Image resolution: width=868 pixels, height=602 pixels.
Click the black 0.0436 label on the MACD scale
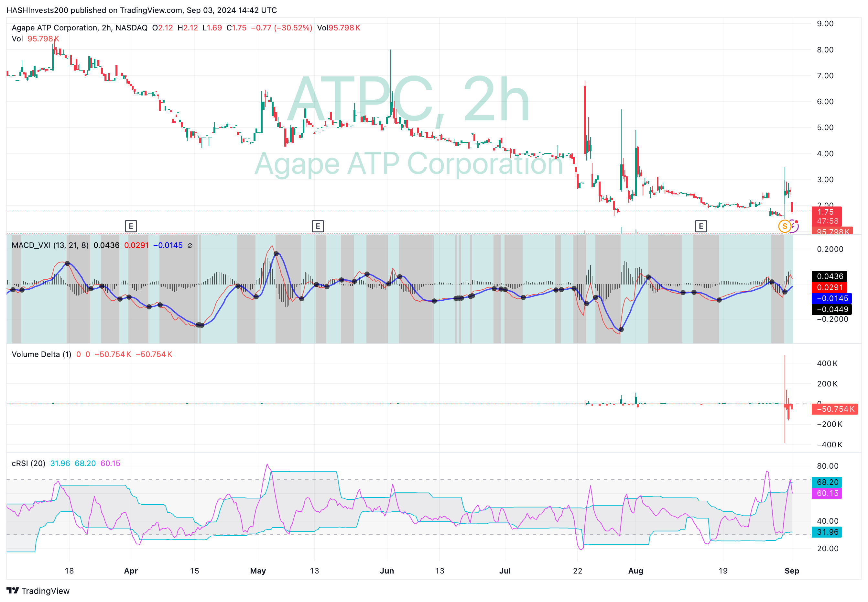coord(830,276)
